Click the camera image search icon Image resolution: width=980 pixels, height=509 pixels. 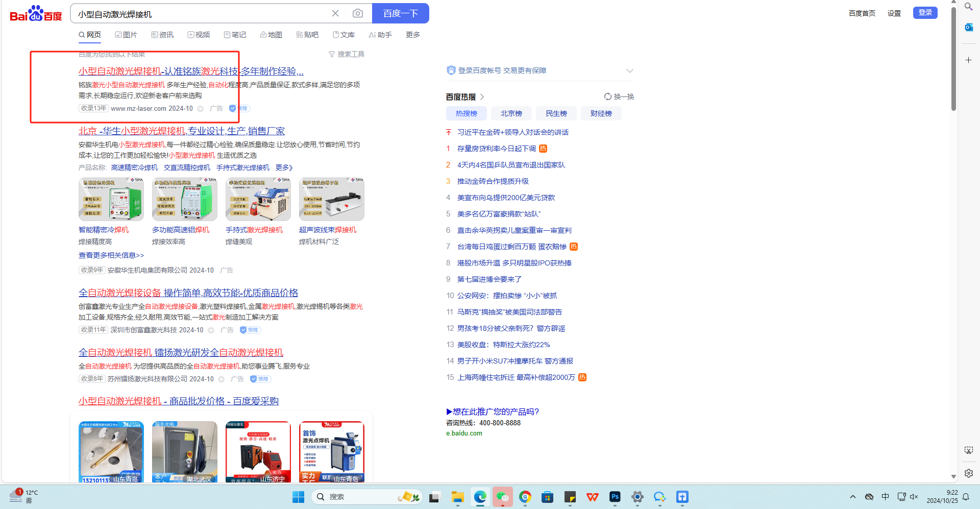pyautogui.click(x=358, y=13)
